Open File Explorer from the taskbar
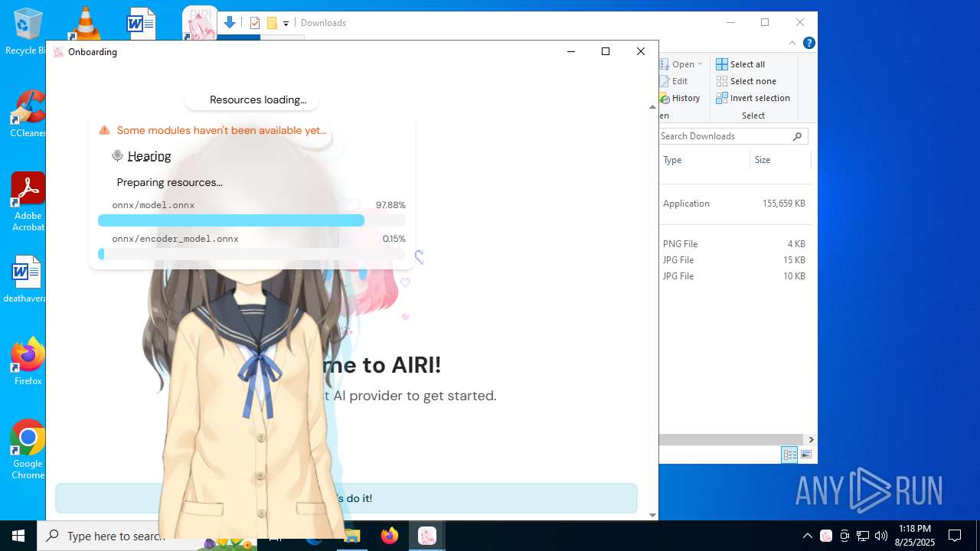Image resolution: width=980 pixels, height=551 pixels. 352,536
